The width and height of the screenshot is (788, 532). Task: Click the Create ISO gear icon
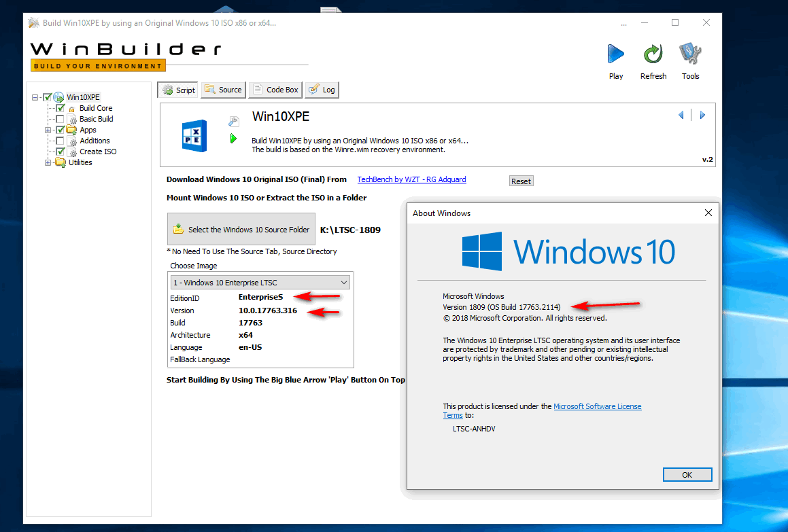[72, 152]
